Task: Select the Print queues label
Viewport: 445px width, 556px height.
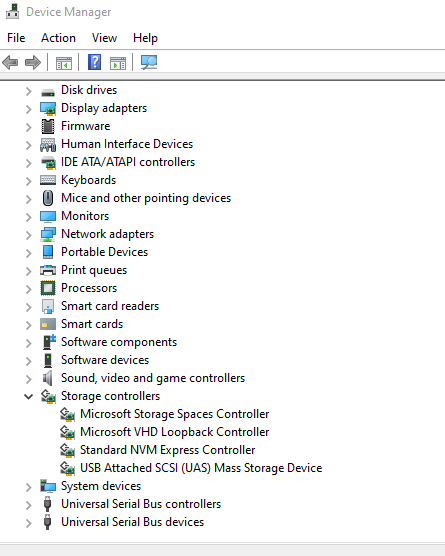Action: tap(94, 271)
